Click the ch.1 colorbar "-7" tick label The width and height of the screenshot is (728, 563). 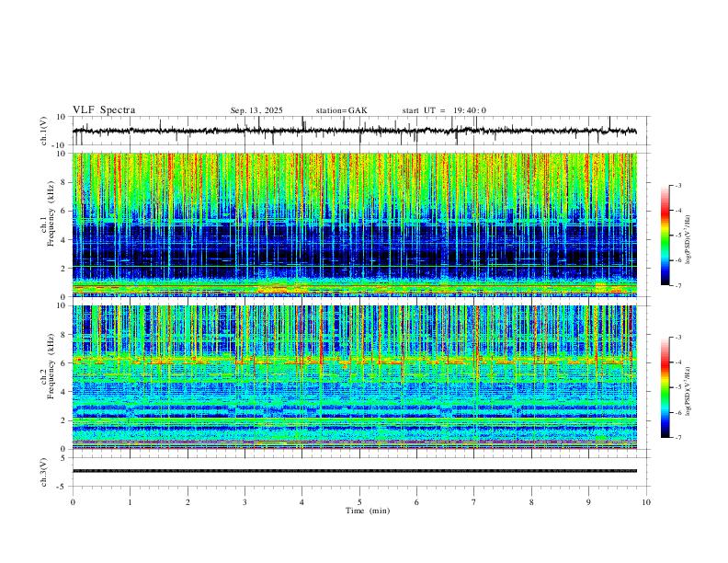[x=678, y=286]
